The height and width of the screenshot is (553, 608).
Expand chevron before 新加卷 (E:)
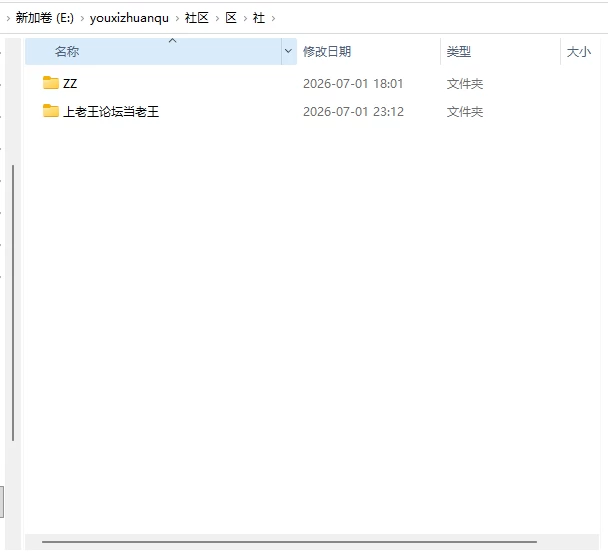8,18
